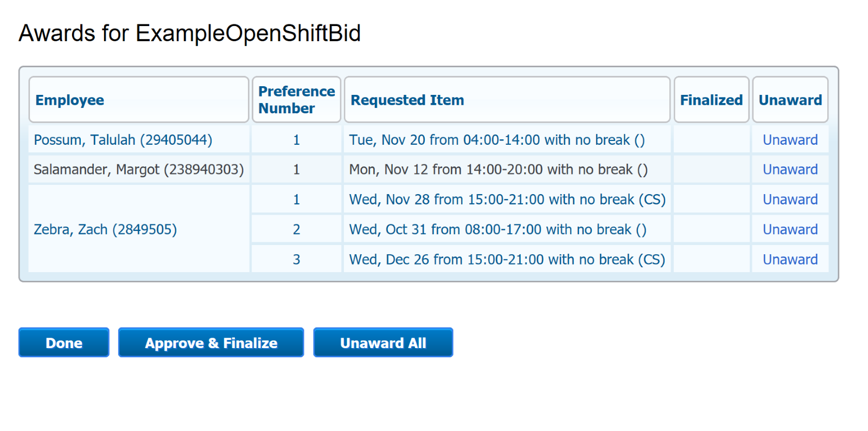This screenshot has width=868, height=431.
Task: Click the Done button
Action: (x=64, y=343)
